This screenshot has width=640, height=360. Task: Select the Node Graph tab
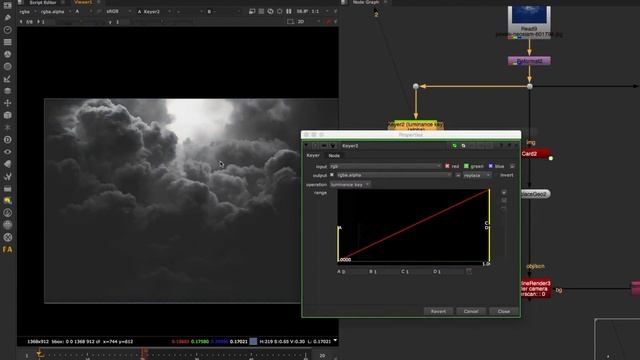pos(366,2)
